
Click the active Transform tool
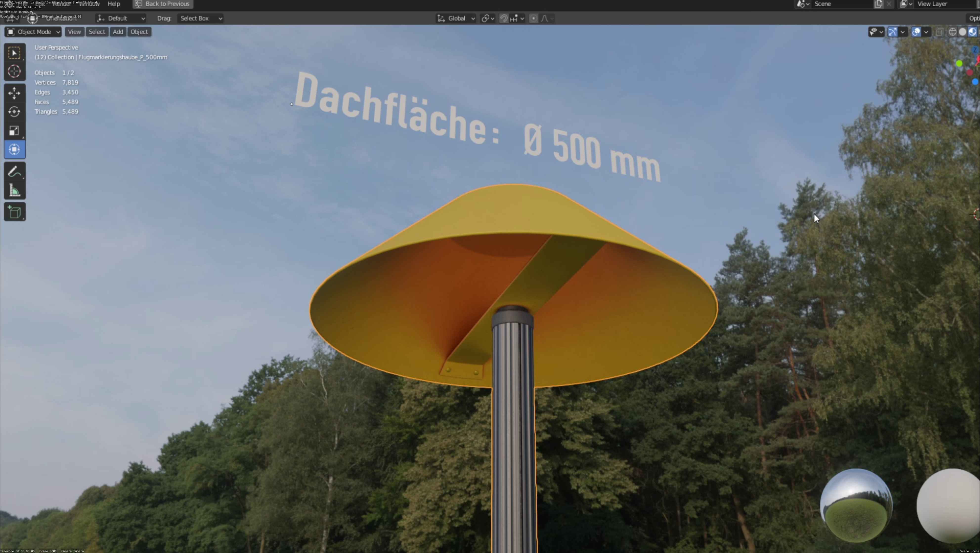14,149
